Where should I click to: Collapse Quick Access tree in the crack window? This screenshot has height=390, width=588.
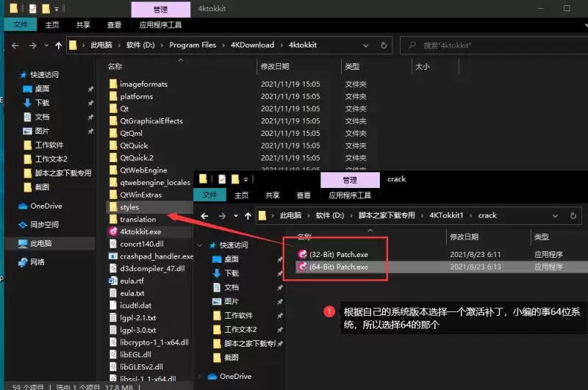click(200, 245)
